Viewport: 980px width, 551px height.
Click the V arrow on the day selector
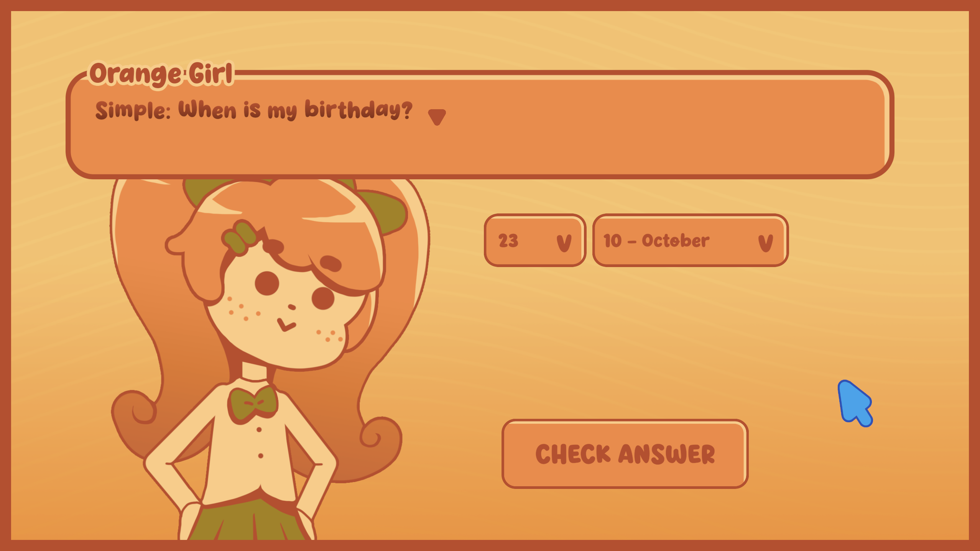click(x=564, y=243)
